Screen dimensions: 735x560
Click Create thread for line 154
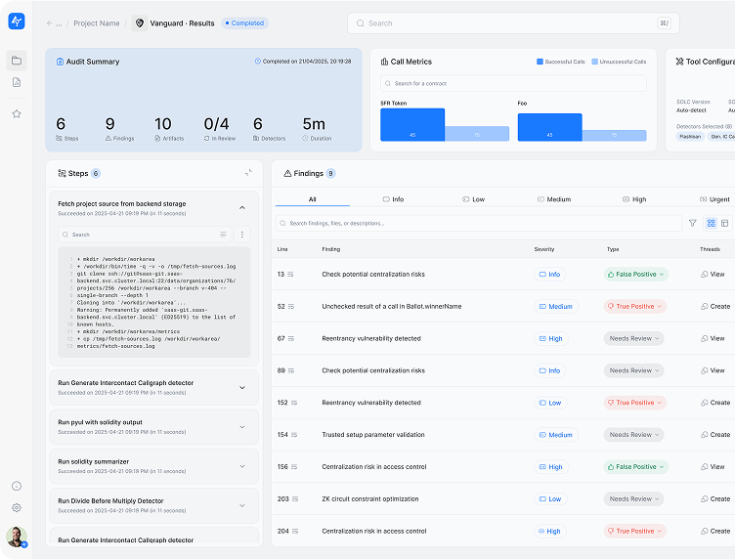[x=715, y=435]
